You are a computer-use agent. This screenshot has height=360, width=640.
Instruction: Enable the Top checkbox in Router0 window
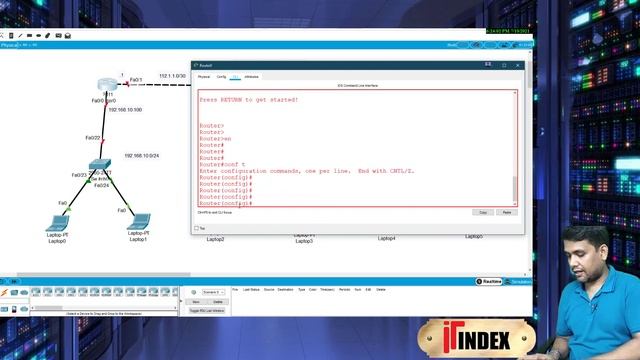click(x=197, y=228)
